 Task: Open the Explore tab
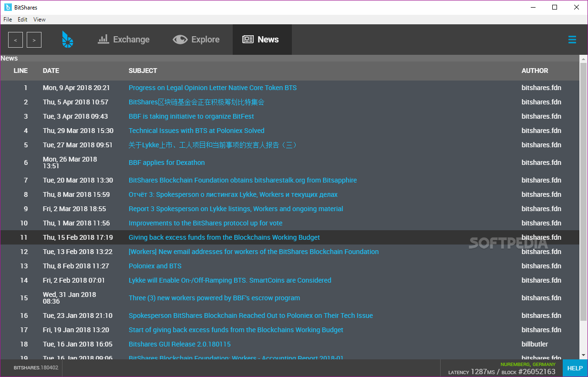coord(196,40)
